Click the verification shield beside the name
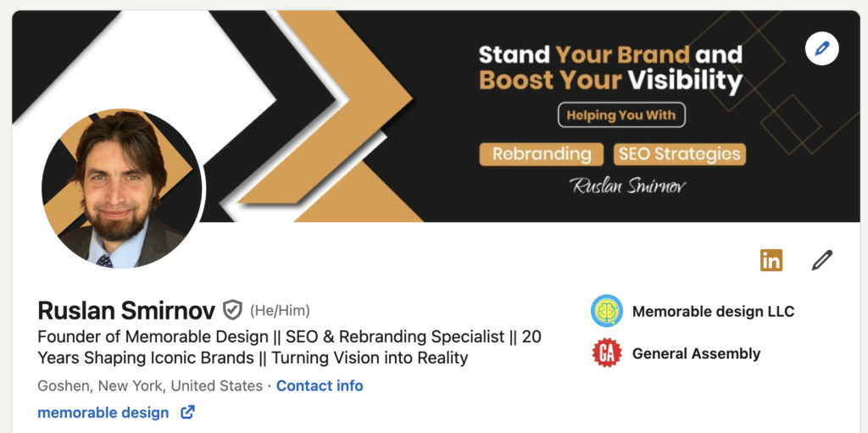868x433 pixels. click(232, 310)
